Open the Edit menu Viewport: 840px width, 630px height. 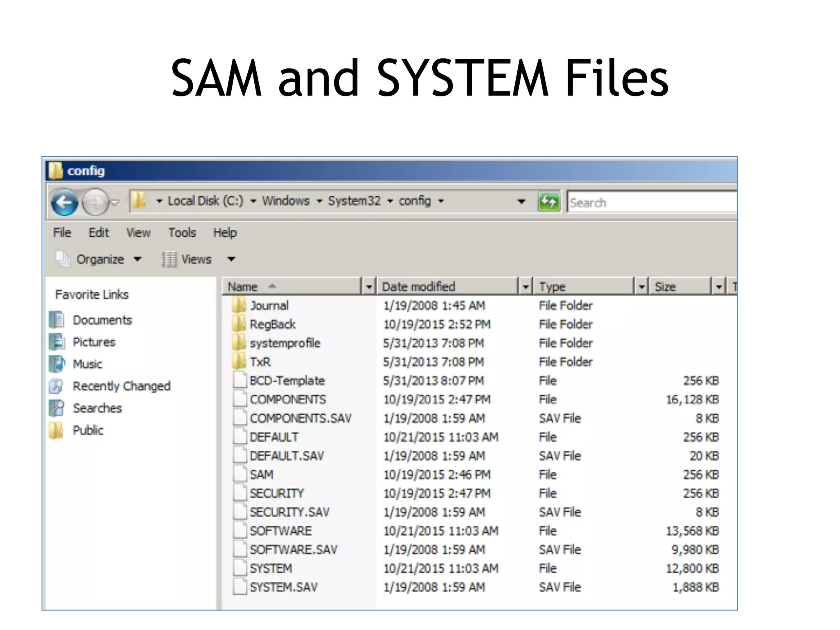(98, 233)
